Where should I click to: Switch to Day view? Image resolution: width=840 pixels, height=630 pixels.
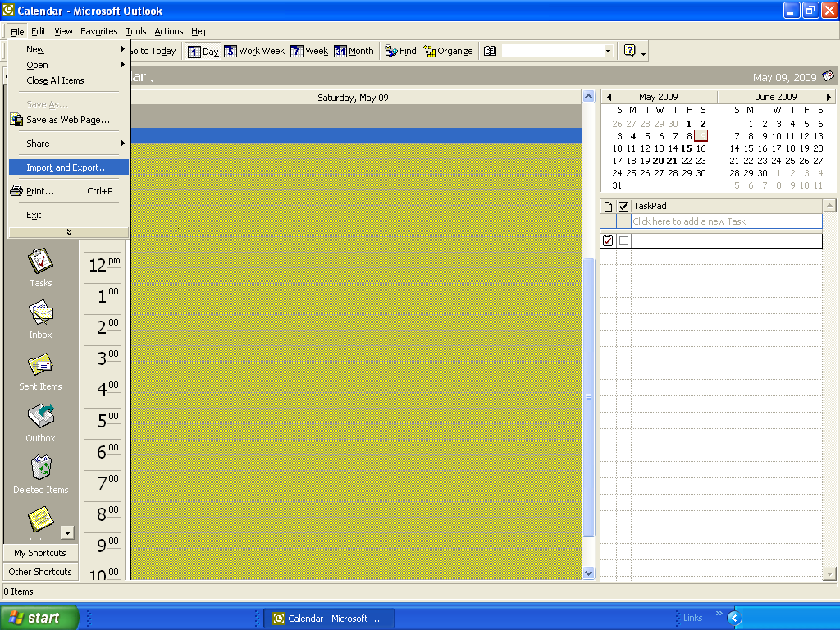click(x=203, y=52)
